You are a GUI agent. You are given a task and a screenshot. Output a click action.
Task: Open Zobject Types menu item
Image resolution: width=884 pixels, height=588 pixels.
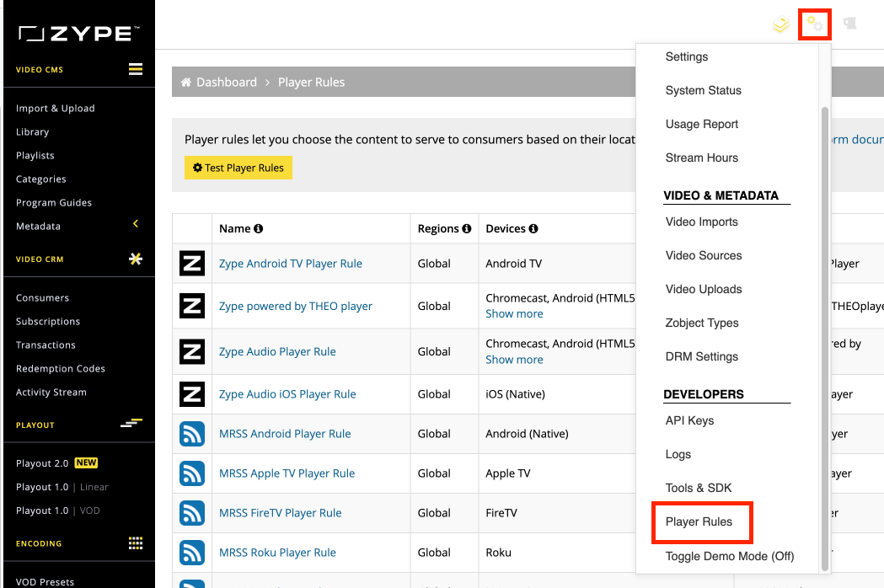click(701, 323)
